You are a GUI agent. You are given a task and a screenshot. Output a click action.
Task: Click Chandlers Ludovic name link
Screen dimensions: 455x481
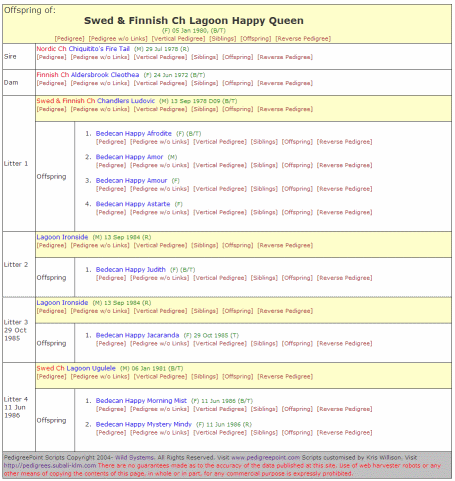tap(126, 101)
